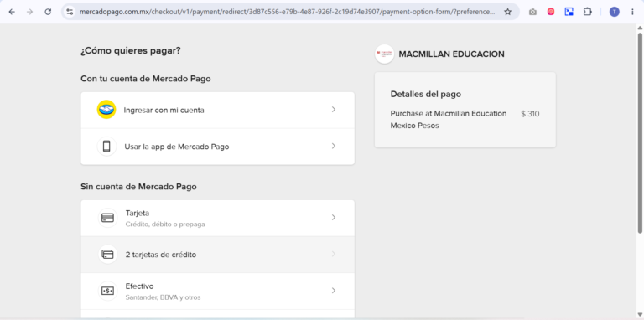Open the Extensions puzzle icon
The width and height of the screenshot is (644, 320).
(x=587, y=12)
